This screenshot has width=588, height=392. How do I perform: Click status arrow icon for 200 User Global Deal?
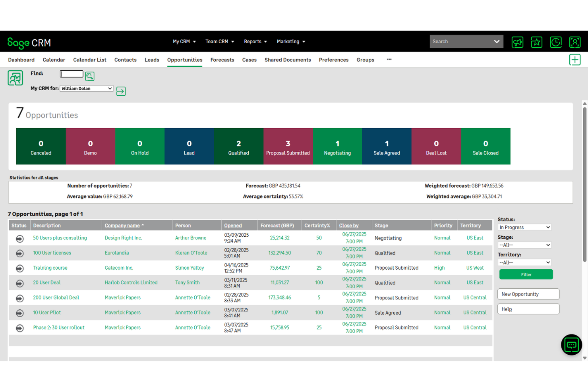pos(19,298)
